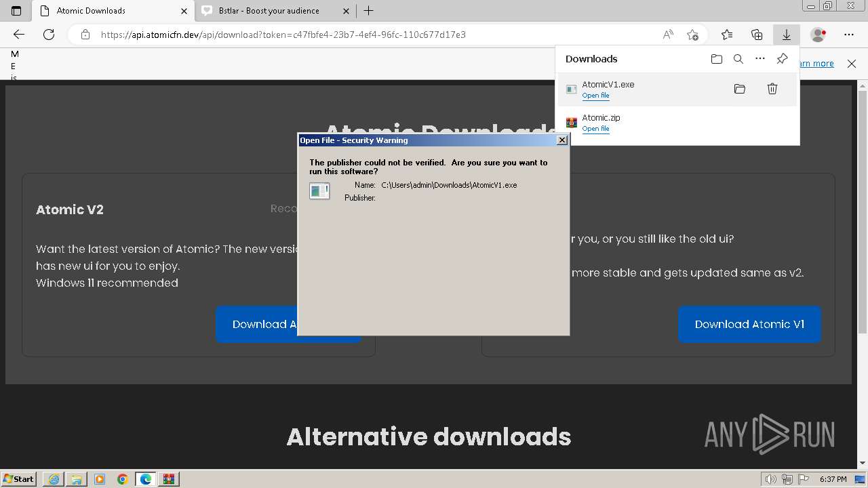Screen dimensions: 868x488
Task: Switch to Microsoft Edge in the taskbar
Action: [146, 479]
